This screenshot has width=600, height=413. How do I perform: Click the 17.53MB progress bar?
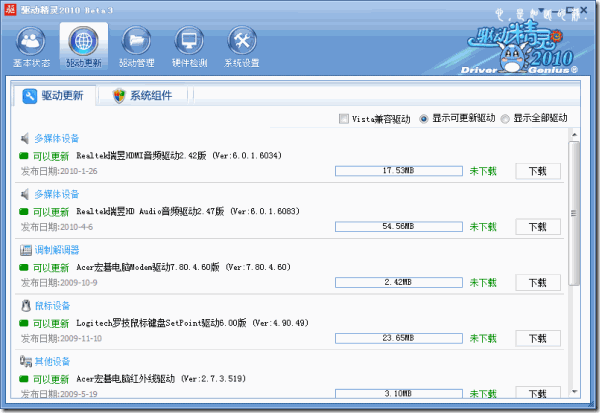399,171
